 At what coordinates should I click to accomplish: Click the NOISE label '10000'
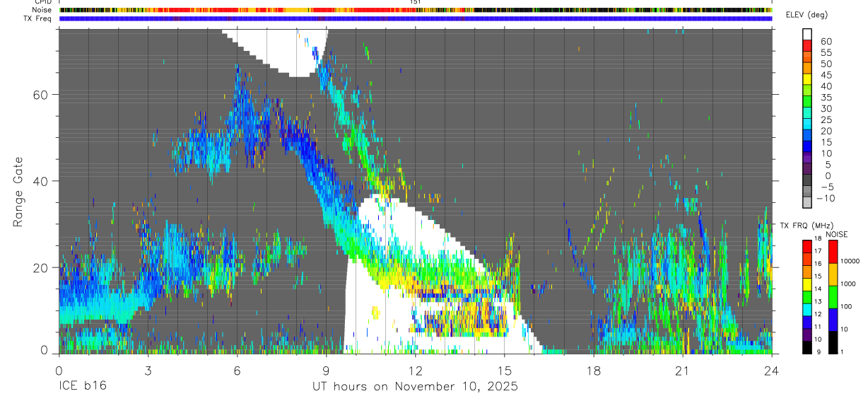pyautogui.click(x=850, y=262)
